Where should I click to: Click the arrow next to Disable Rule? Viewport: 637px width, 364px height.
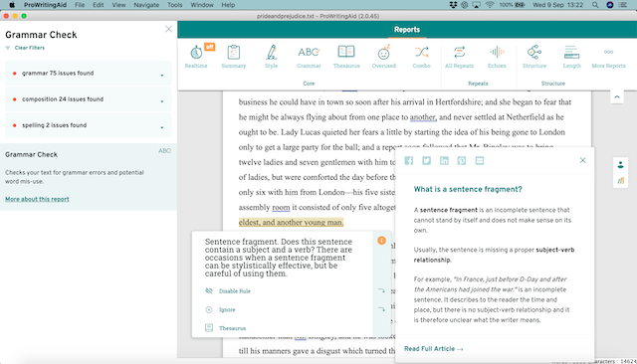click(x=381, y=290)
